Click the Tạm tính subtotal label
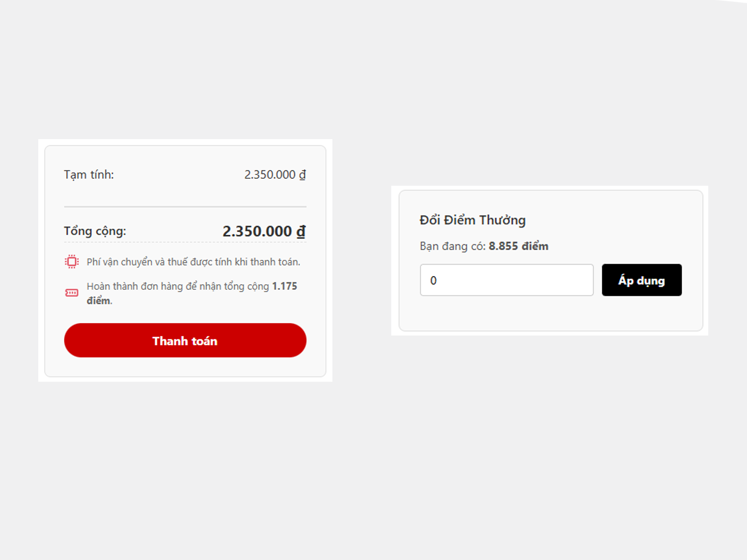The height and width of the screenshot is (560, 747). 89,175
